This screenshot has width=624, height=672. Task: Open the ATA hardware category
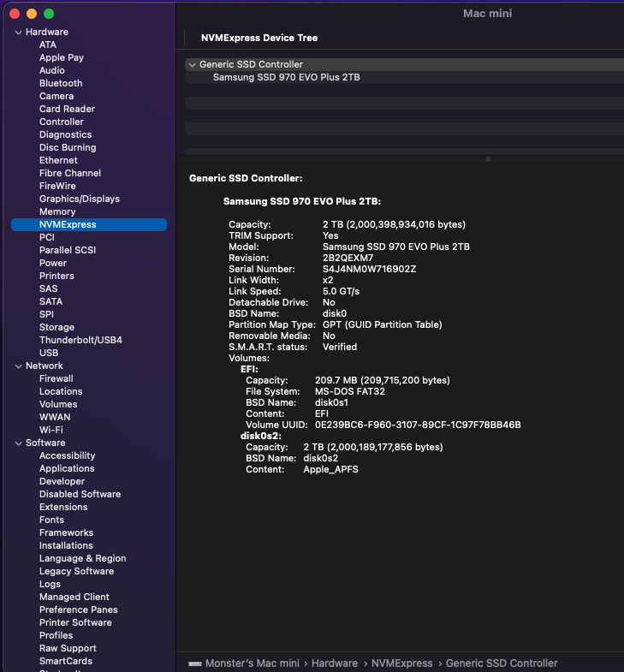48,45
